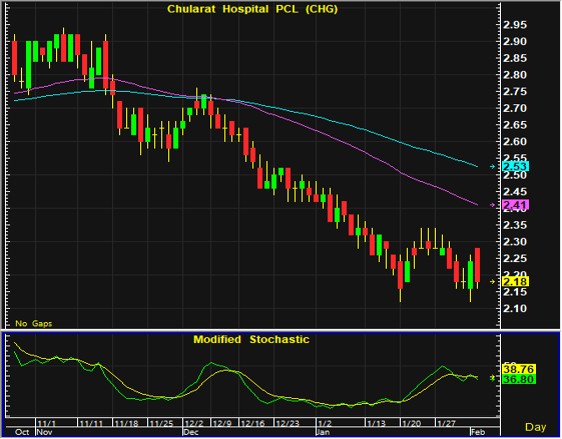Viewport: 562px width, 439px height.
Task: Click the 2.85 price axis label
Action: 515,58
